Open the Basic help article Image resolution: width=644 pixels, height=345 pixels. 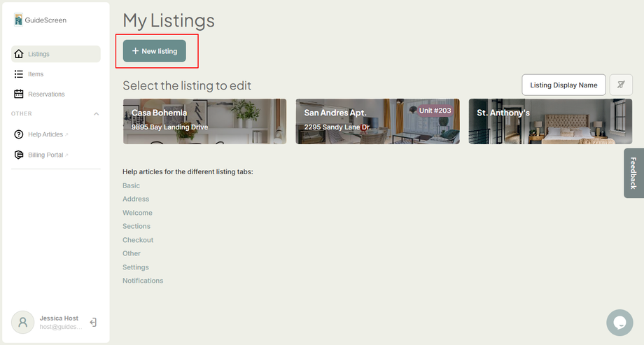click(x=131, y=185)
